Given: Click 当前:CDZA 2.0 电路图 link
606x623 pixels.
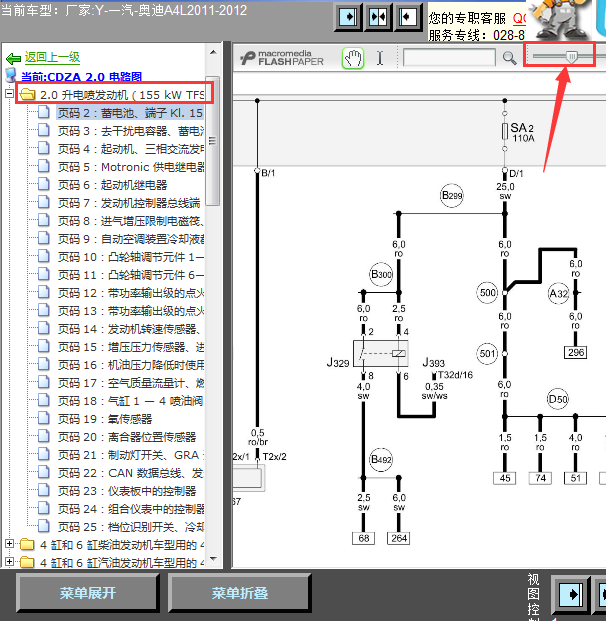Looking at the screenshot, I should pos(81,76).
